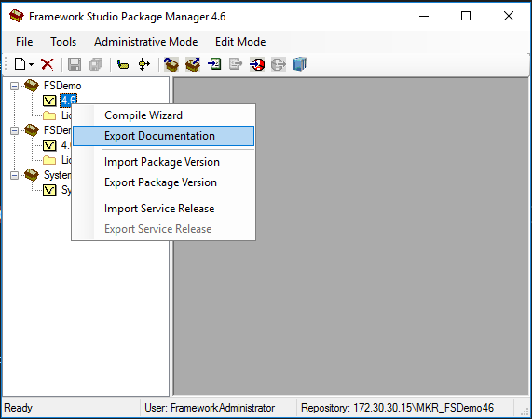Click the red circle with blue arrow icon
This screenshot has height=419, width=532.
coord(257,64)
